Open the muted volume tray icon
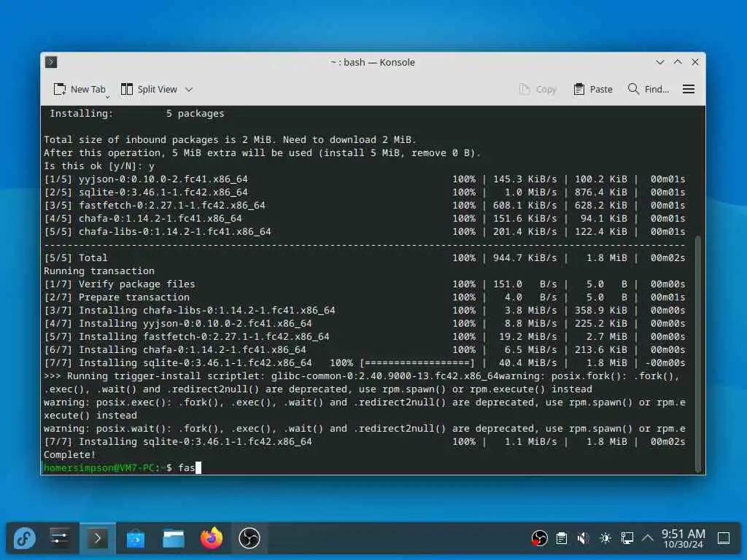747x560 pixels. point(583,539)
